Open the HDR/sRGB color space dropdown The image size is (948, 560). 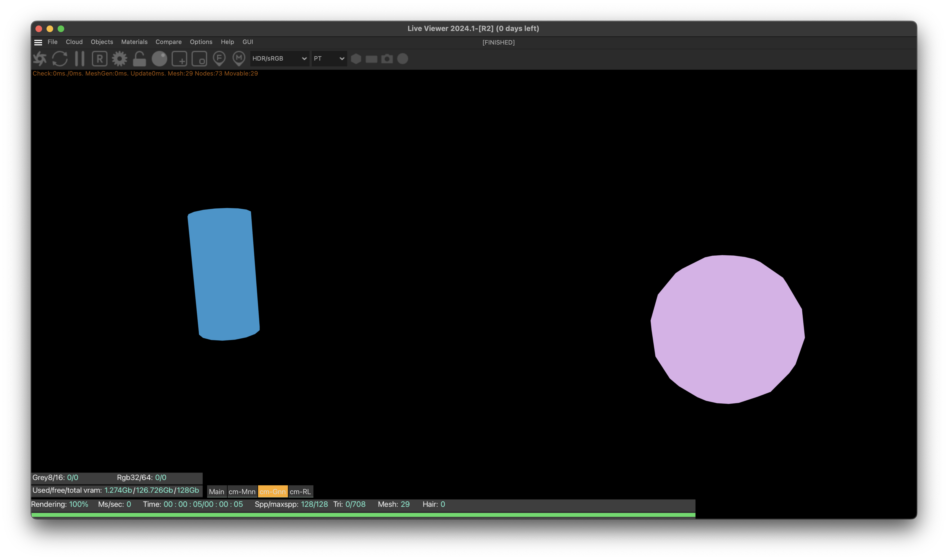pyautogui.click(x=279, y=59)
